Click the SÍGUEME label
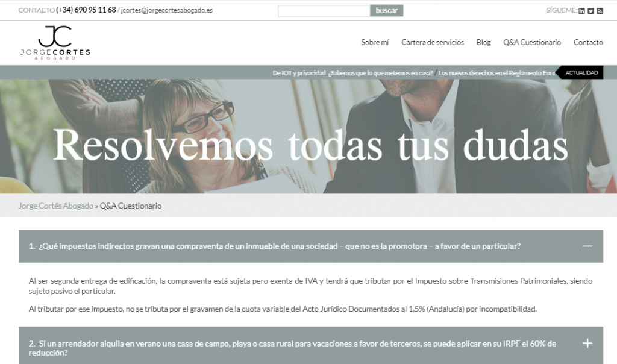 coord(562,10)
